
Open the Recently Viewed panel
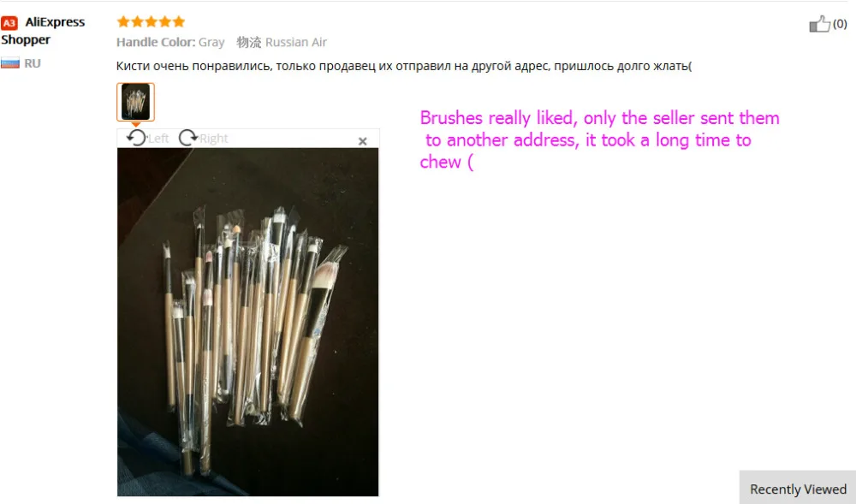pyautogui.click(x=798, y=489)
